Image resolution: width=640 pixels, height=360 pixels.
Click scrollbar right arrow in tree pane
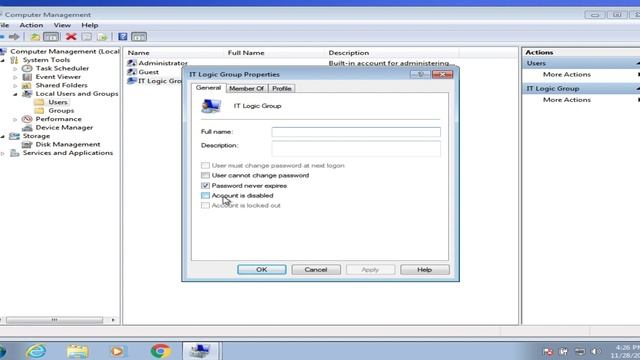113,320
